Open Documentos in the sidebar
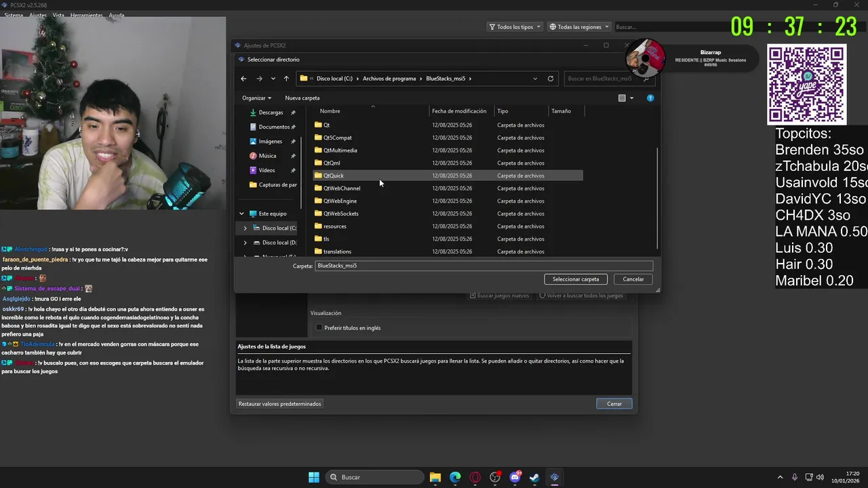868x488 pixels. click(274, 127)
